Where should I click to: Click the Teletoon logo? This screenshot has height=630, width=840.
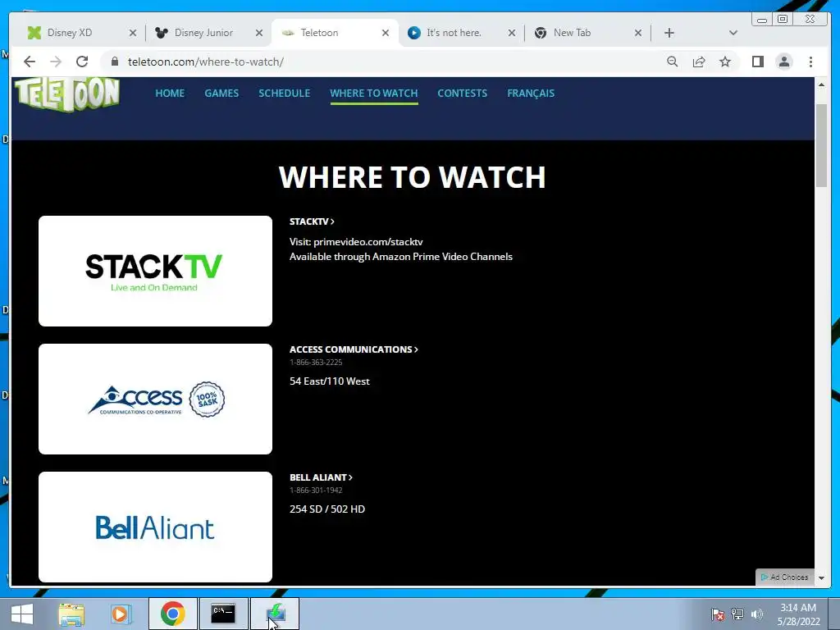67,94
